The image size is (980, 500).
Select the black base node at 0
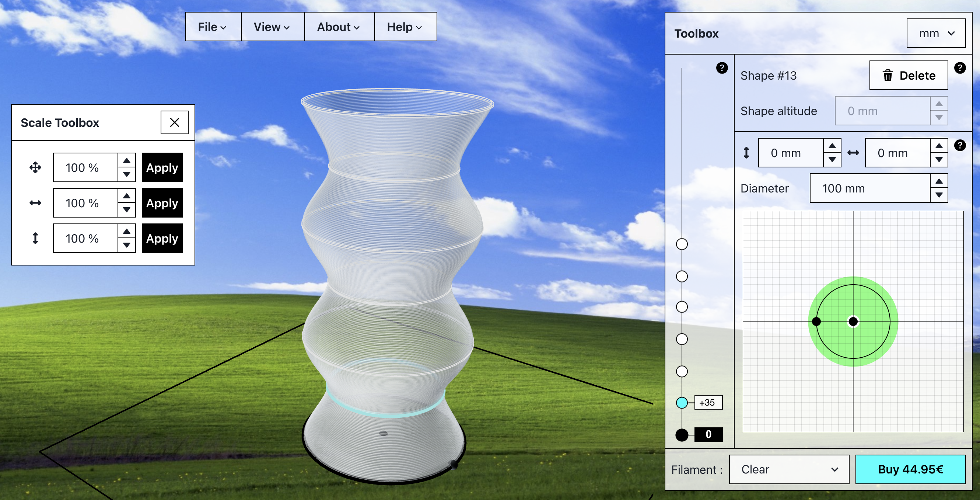[682, 434]
